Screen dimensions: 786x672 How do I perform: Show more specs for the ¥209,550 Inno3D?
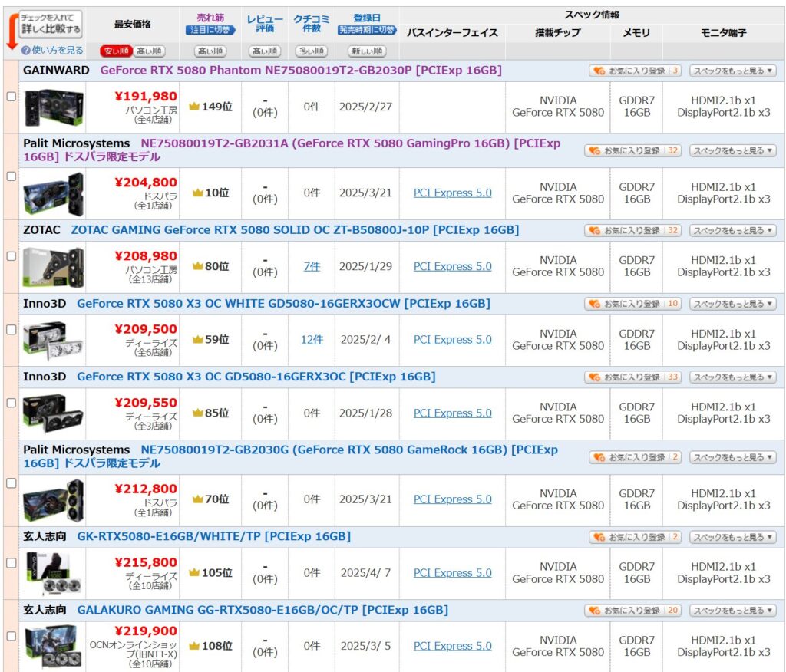[x=732, y=377]
